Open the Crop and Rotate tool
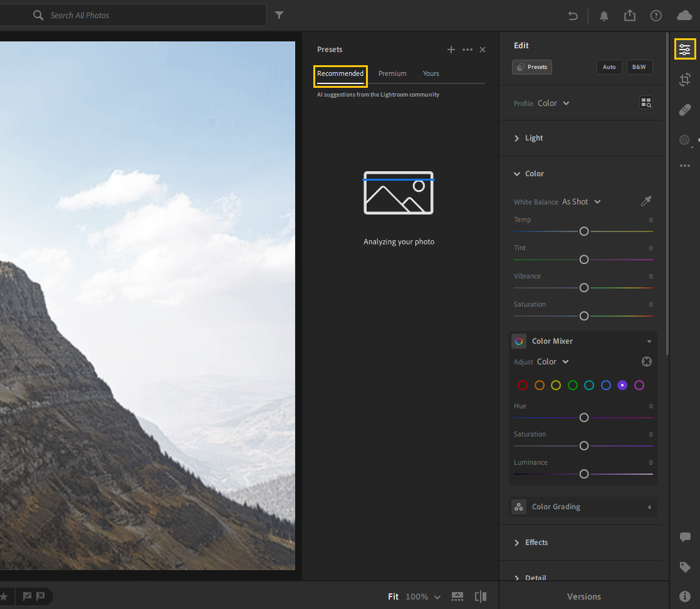 [x=685, y=80]
